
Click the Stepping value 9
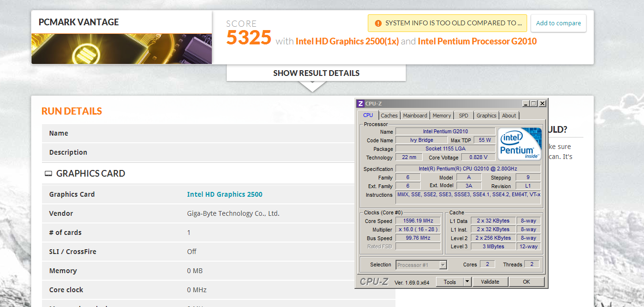tap(528, 177)
